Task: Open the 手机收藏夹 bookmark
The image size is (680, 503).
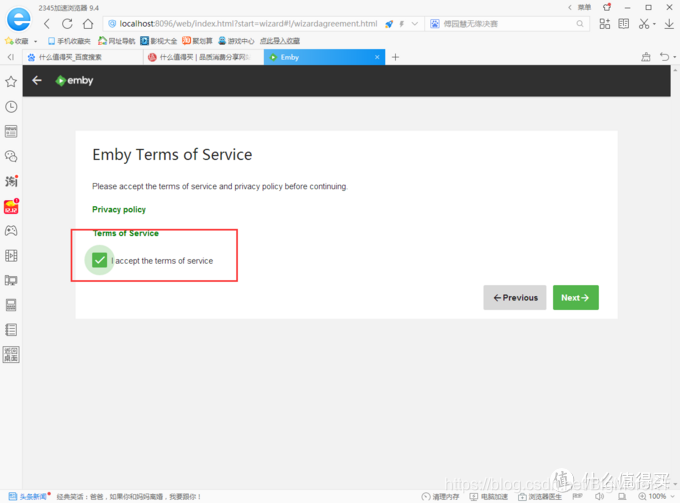Action: tap(69, 41)
